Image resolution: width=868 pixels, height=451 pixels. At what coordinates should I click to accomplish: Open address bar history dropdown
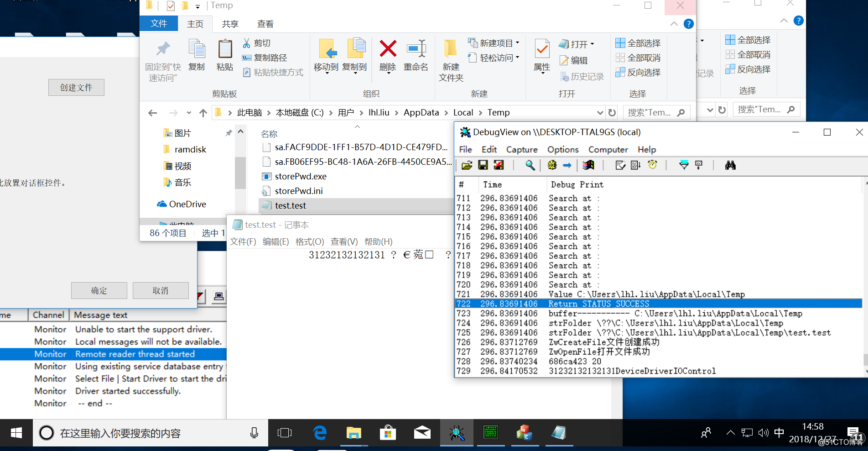click(600, 112)
